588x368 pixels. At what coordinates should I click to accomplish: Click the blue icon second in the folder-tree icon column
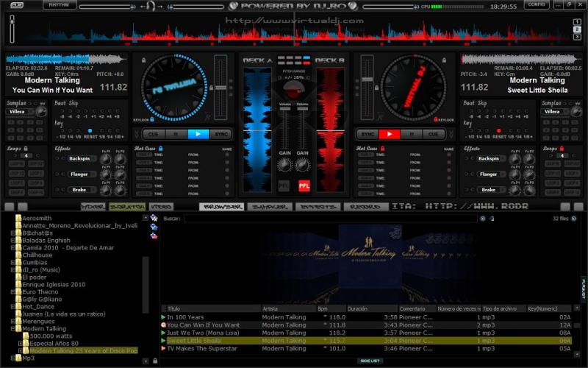pos(154,227)
